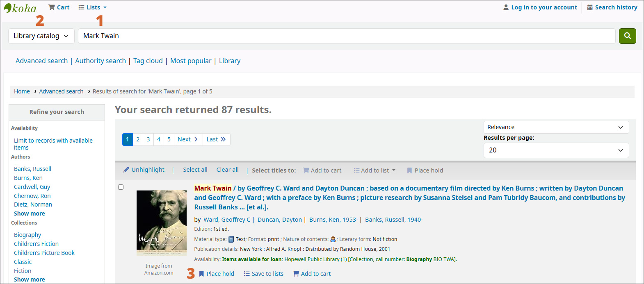Viewport: 644px width, 284px height.
Task: Click the Mark Twain book cover thumbnail
Action: [161, 223]
